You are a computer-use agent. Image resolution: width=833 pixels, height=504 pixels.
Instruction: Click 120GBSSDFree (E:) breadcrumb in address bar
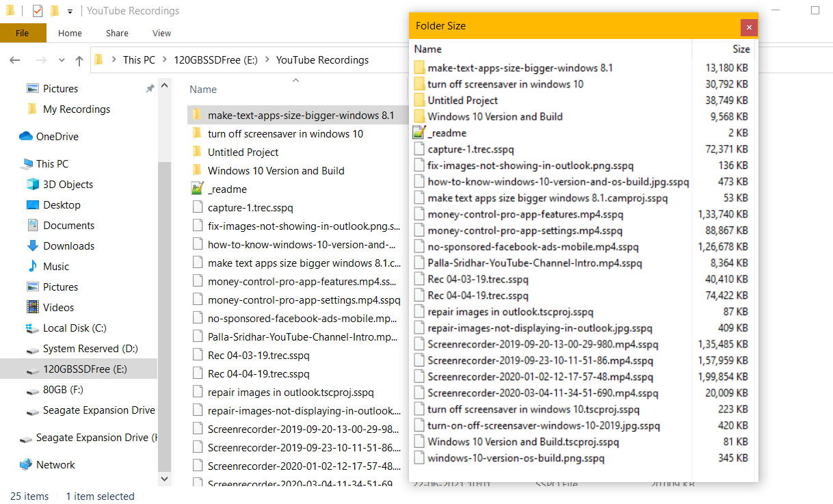pos(215,60)
